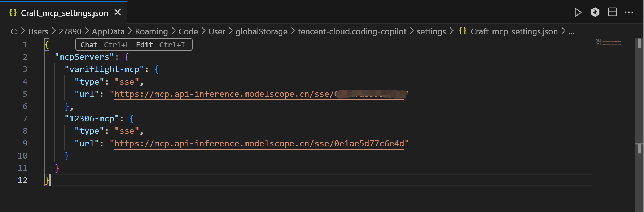Click the hexagon Craft icon in the editor toolbar
The width and height of the screenshot is (644, 212).
click(595, 12)
